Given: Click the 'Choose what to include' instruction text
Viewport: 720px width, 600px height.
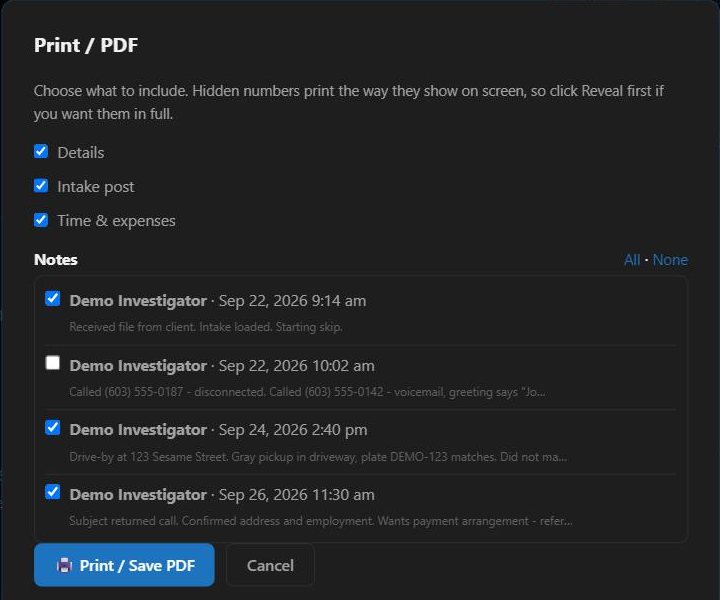Looking at the screenshot, I should click(349, 102).
